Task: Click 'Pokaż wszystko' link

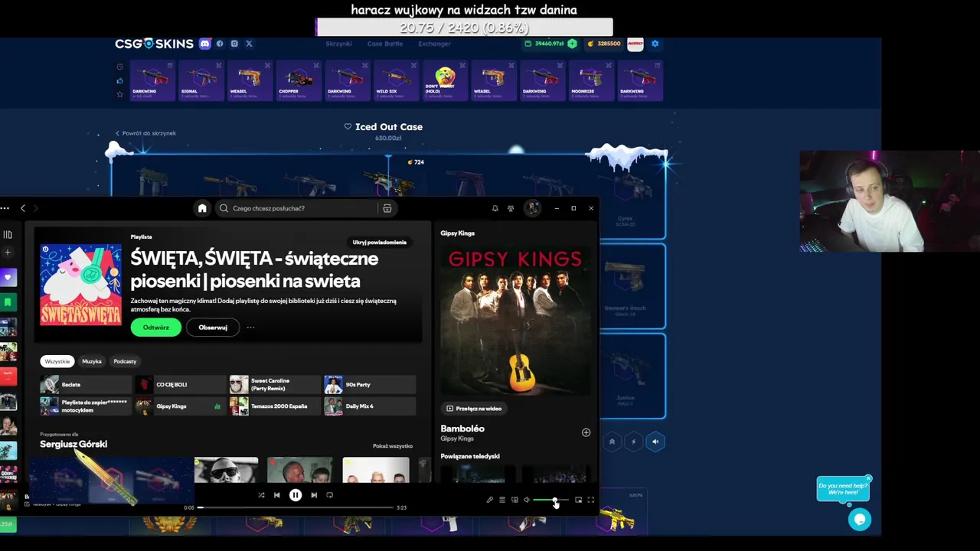Action: pos(393,446)
